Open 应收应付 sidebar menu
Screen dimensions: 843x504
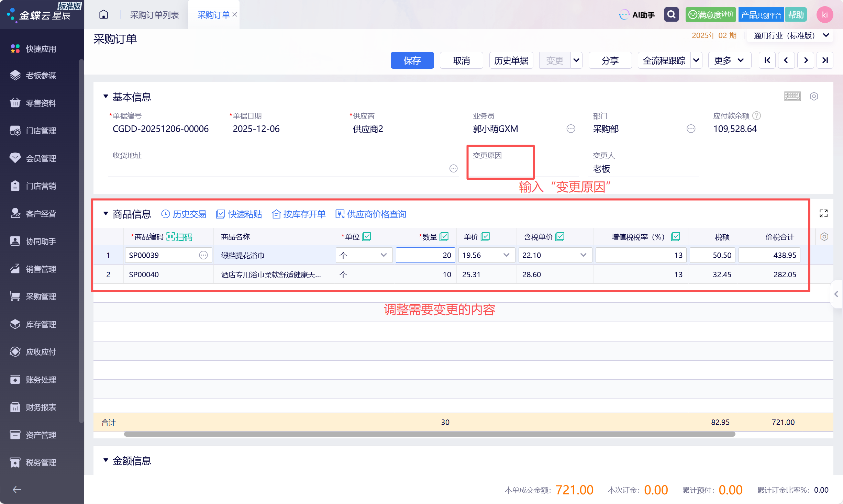click(41, 352)
